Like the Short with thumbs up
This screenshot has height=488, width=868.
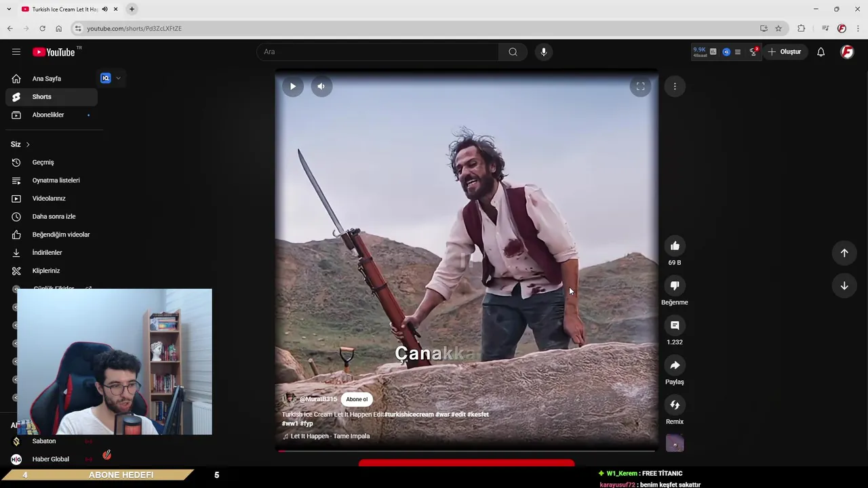(675, 246)
